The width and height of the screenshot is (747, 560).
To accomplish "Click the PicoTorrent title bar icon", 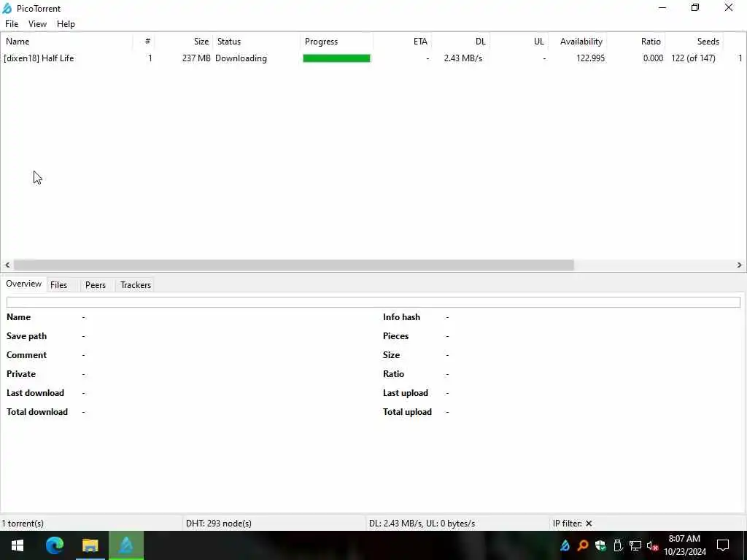I will click(x=7, y=8).
